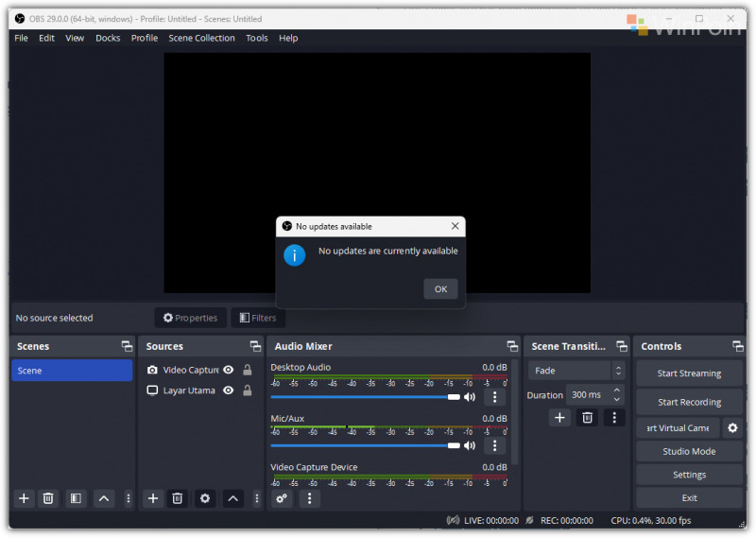Enable Studio Mode
756x538 pixels.
(690, 452)
